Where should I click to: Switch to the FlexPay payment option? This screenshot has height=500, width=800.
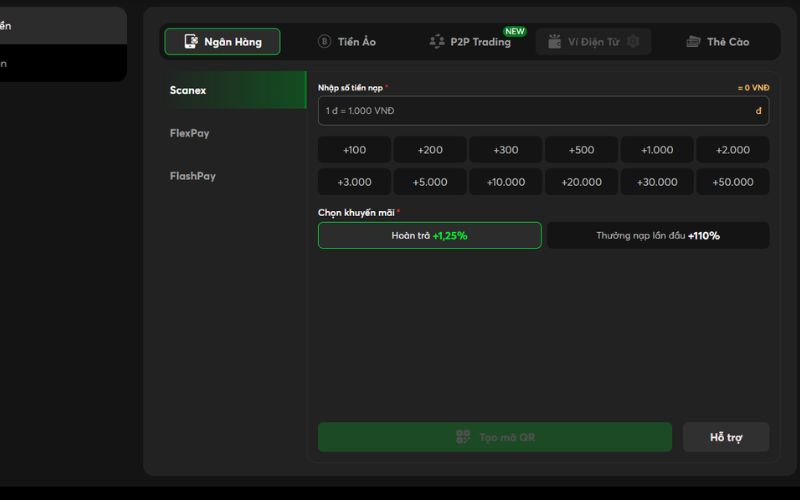190,133
